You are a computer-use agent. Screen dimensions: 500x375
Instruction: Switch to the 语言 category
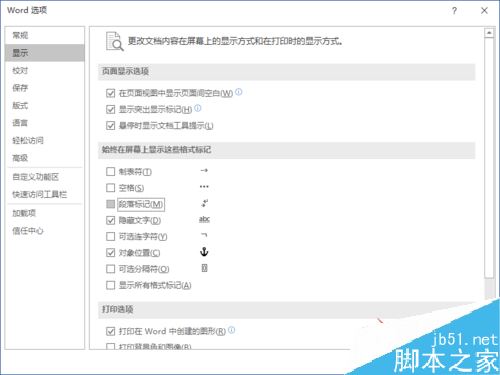[45, 123]
